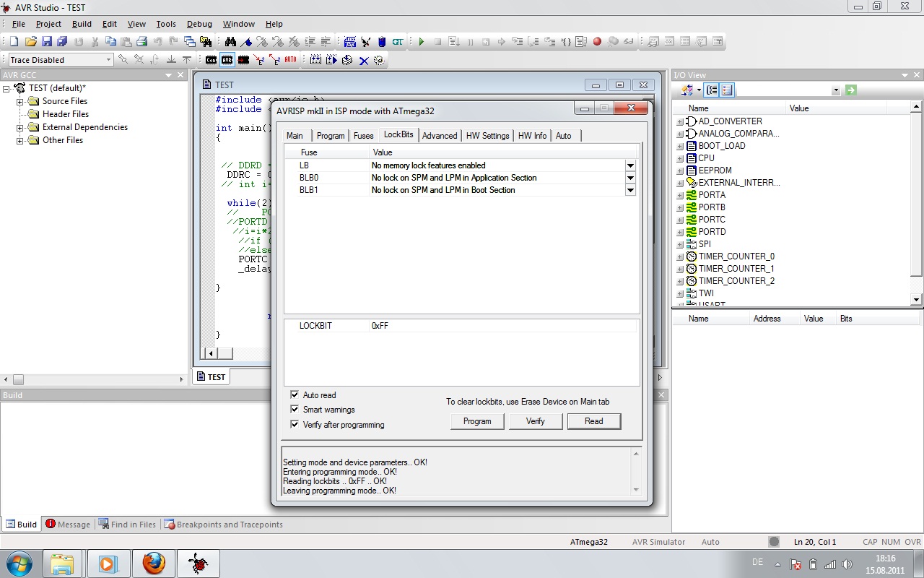Open the Find in Files tab
Viewport: 924px width, 578px height.
pos(127,525)
